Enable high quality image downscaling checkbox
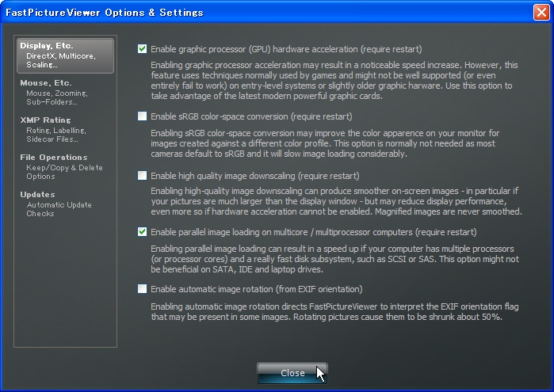Viewport: 554px width, 392px height. (x=142, y=176)
